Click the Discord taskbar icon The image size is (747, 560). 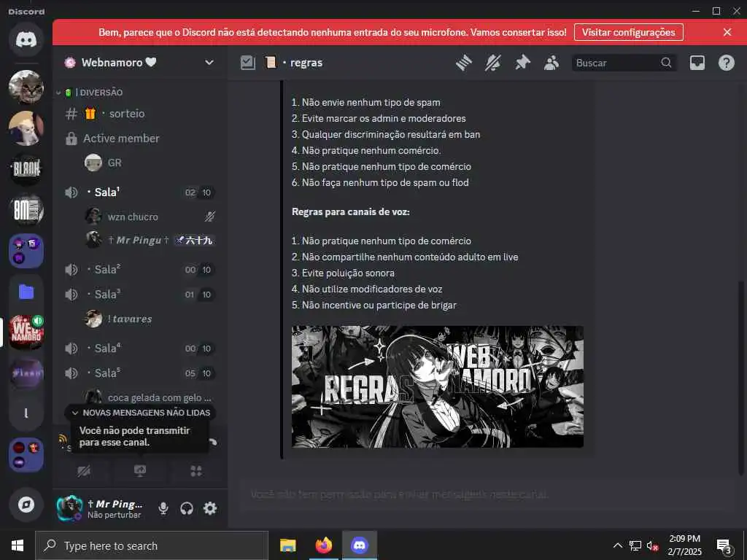[359, 545]
